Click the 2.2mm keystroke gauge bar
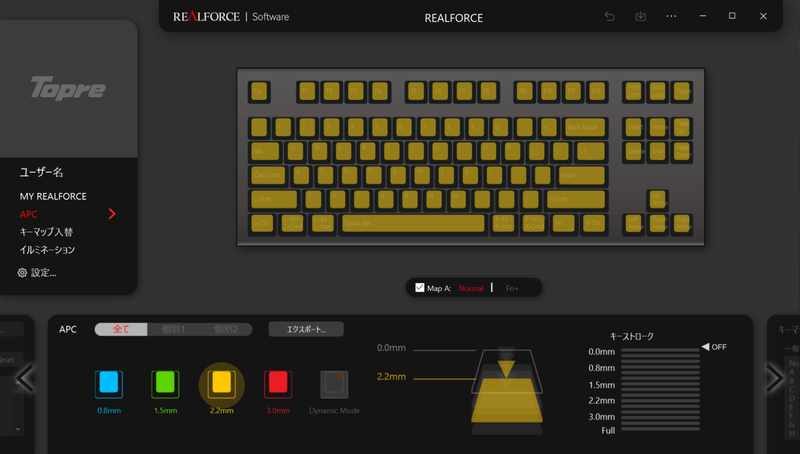Screen dimensions: 800x454 pyautogui.click(x=660, y=401)
